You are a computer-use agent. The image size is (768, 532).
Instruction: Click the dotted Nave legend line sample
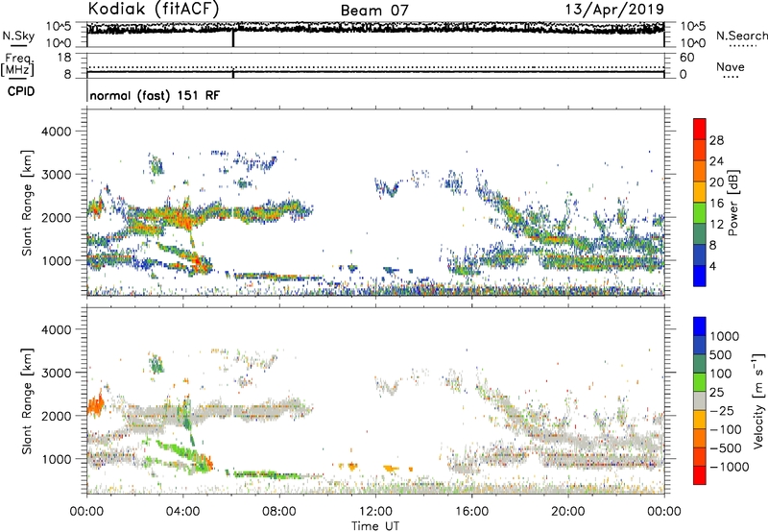click(731, 78)
